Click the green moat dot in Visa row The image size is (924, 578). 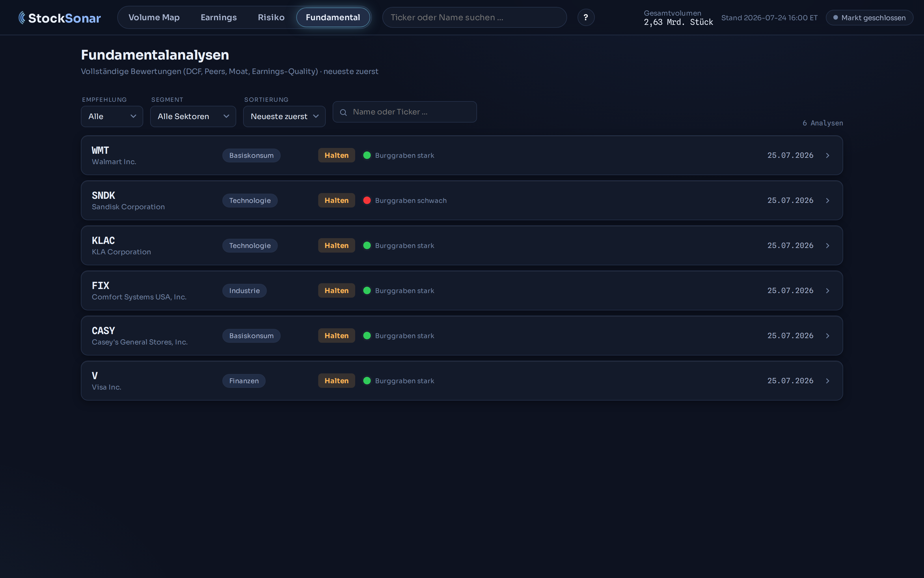click(367, 381)
